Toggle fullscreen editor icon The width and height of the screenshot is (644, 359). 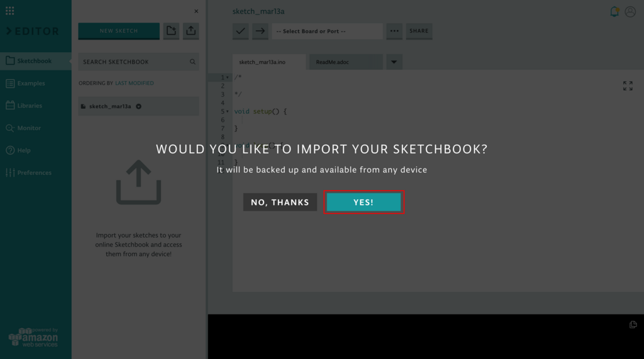[x=628, y=86]
